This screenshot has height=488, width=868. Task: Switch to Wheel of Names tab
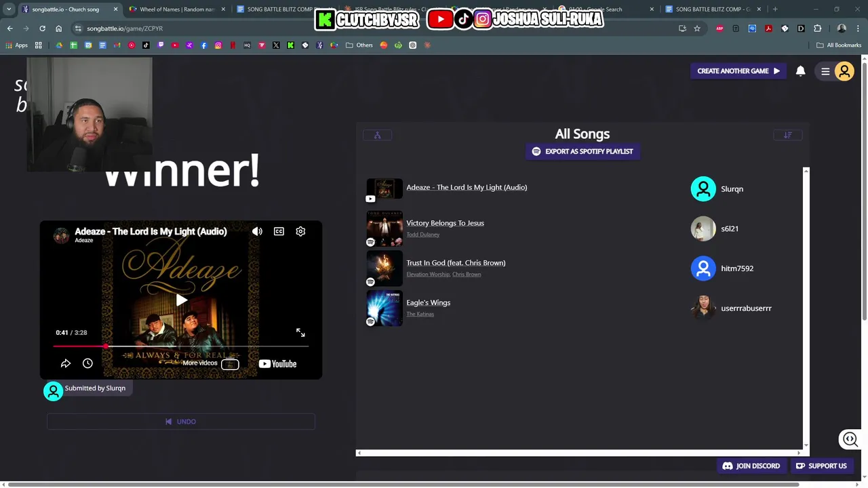click(177, 9)
